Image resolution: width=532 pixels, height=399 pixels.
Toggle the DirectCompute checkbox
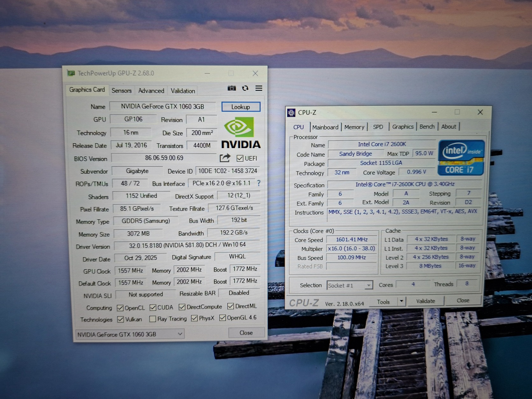pyautogui.click(x=182, y=307)
